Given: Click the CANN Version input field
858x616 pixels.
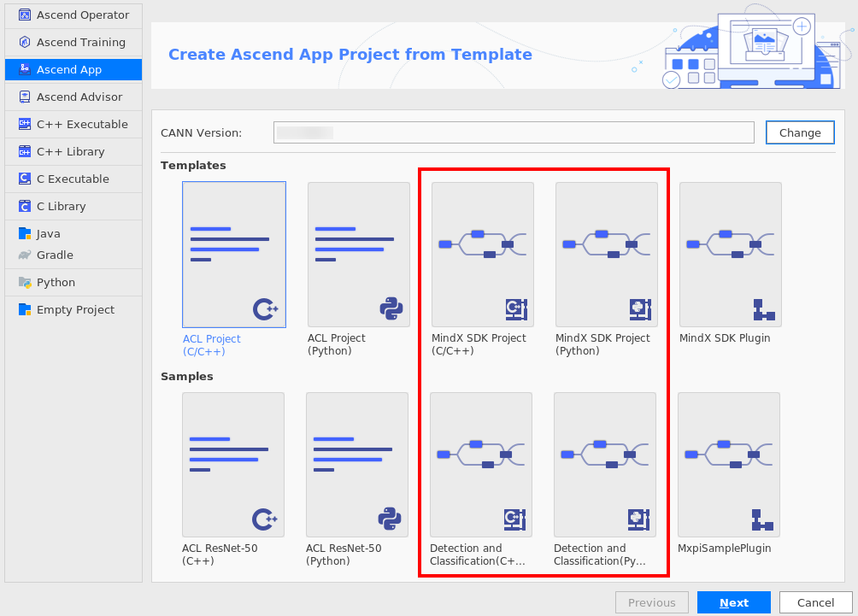Looking at the screenshot, I should coord(514,132).
